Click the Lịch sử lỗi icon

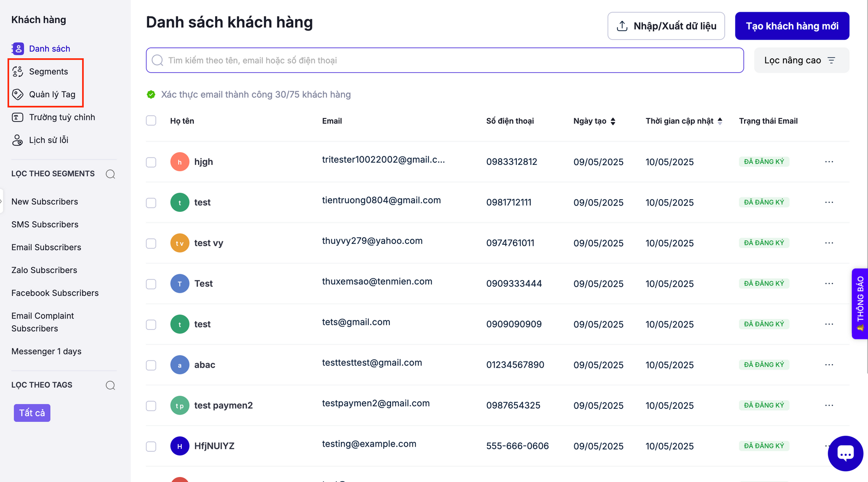pos(18,140)
